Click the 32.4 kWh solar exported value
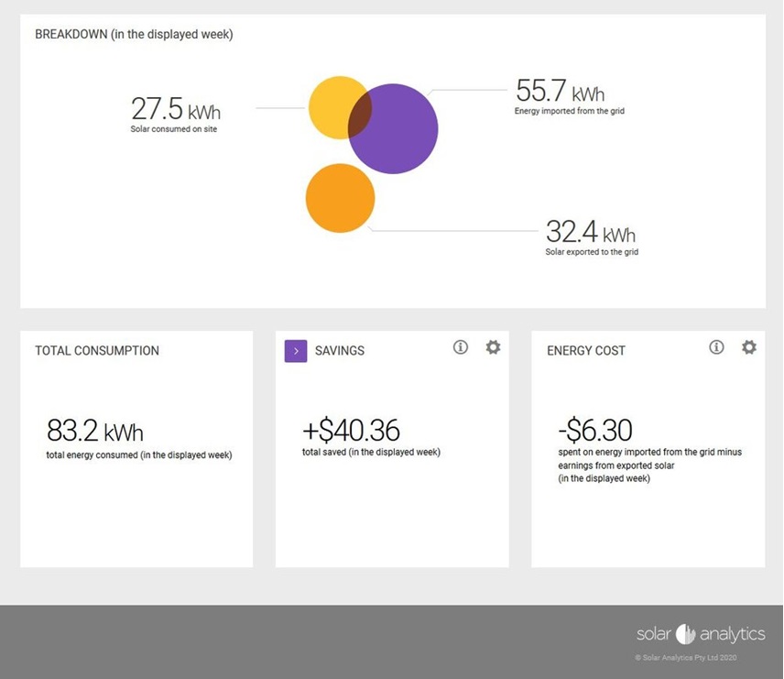The height and width of the screenshot is (679, 784). 590,231
